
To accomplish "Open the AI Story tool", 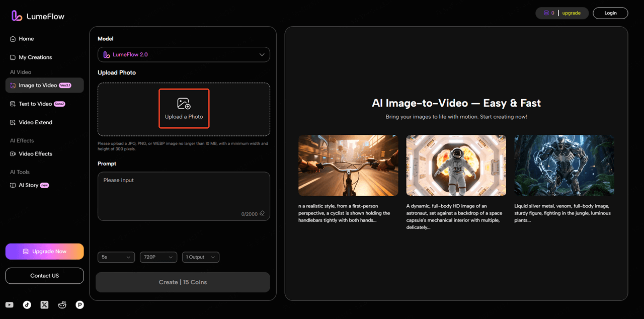I will coord(29,185).
